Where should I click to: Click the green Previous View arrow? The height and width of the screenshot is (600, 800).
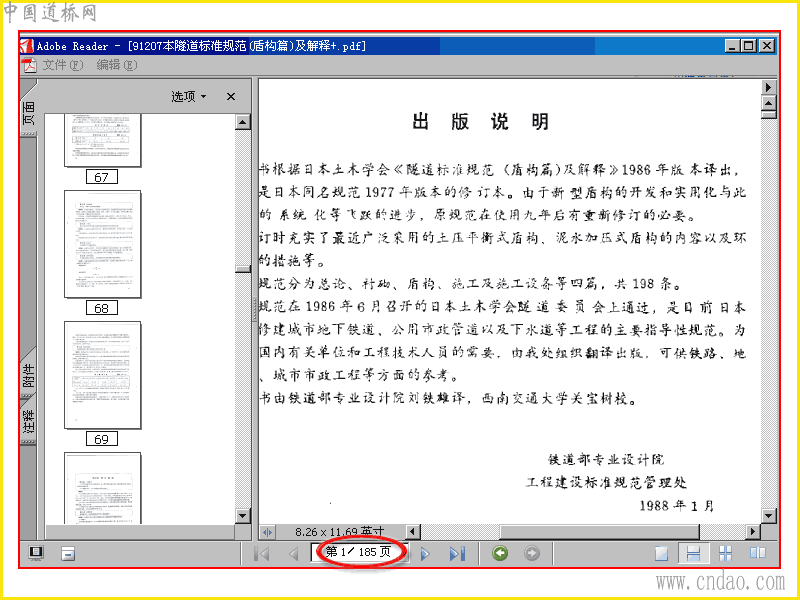tap(500, 553)
